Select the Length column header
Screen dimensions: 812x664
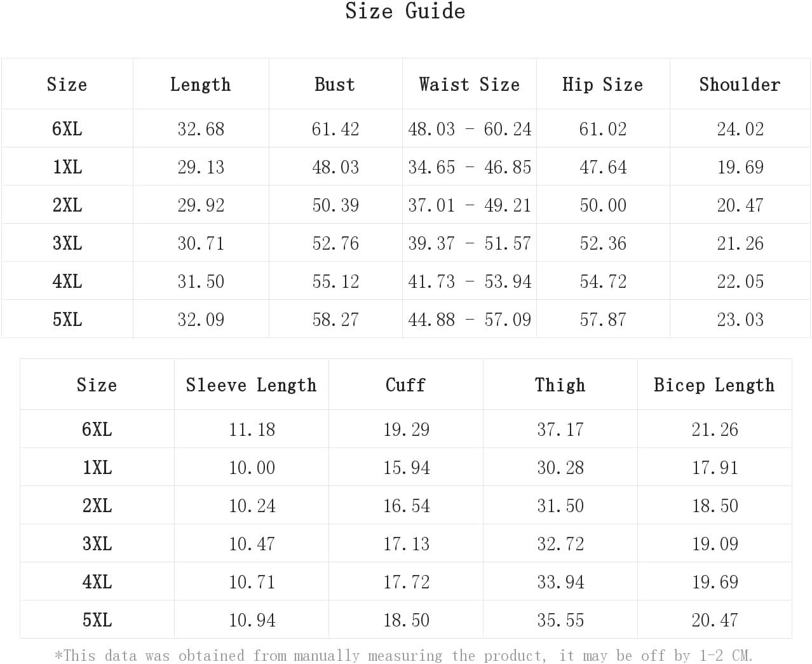(201, 85)
